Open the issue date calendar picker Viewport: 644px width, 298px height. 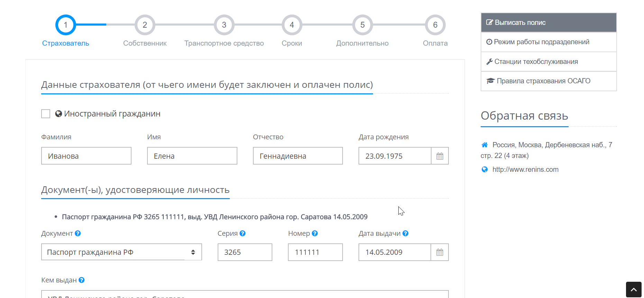point(439,252)
